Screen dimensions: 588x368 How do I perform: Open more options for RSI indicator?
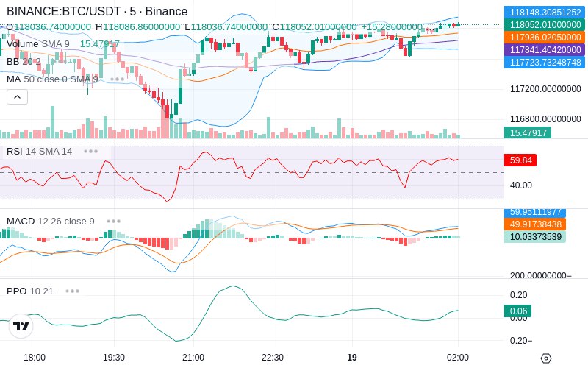(90, 152)
